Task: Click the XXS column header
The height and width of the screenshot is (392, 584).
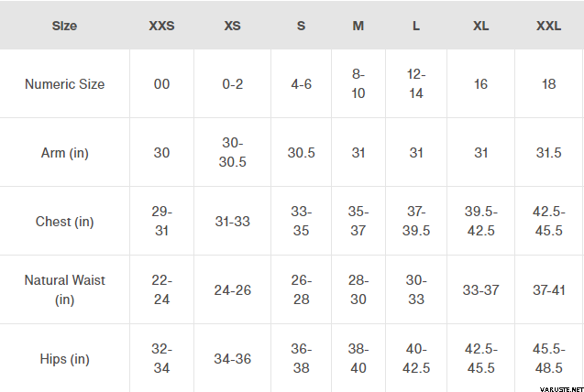Action: [161, 26]
